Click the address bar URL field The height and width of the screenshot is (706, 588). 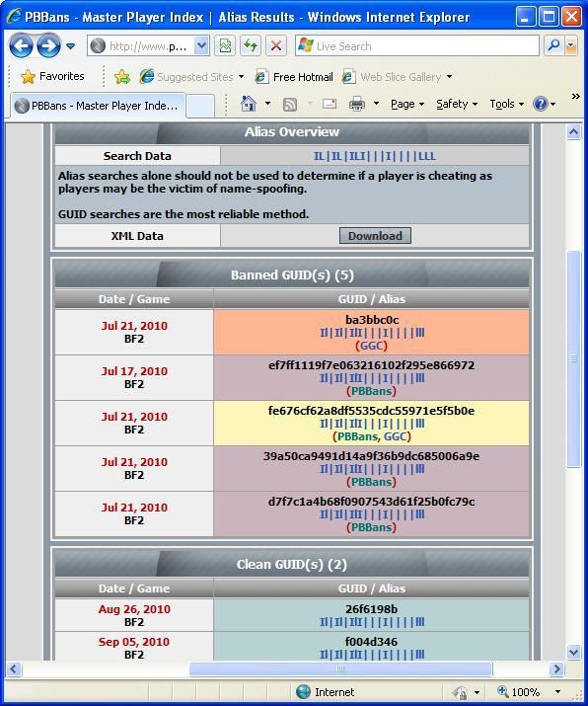pyautogui.click(x=141, y=46)
